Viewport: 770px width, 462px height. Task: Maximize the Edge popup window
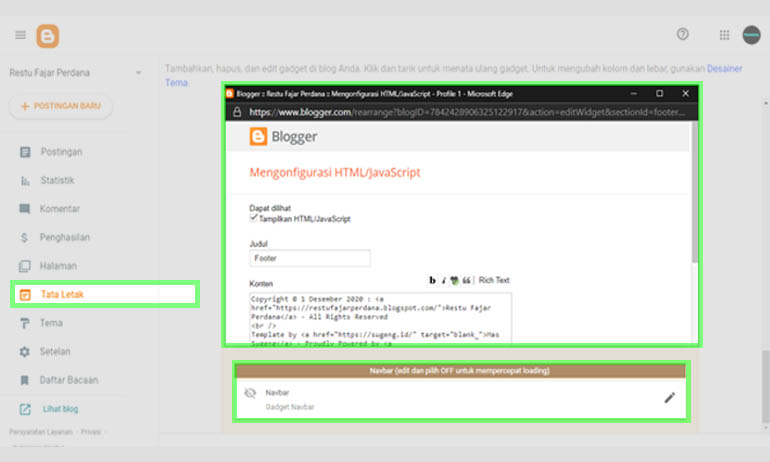click(660, 93)
